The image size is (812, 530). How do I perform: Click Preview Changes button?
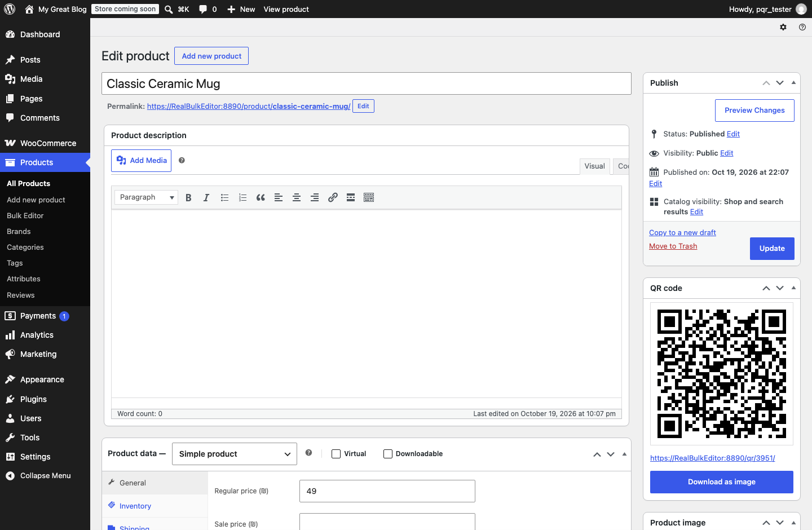coord(754,111)
